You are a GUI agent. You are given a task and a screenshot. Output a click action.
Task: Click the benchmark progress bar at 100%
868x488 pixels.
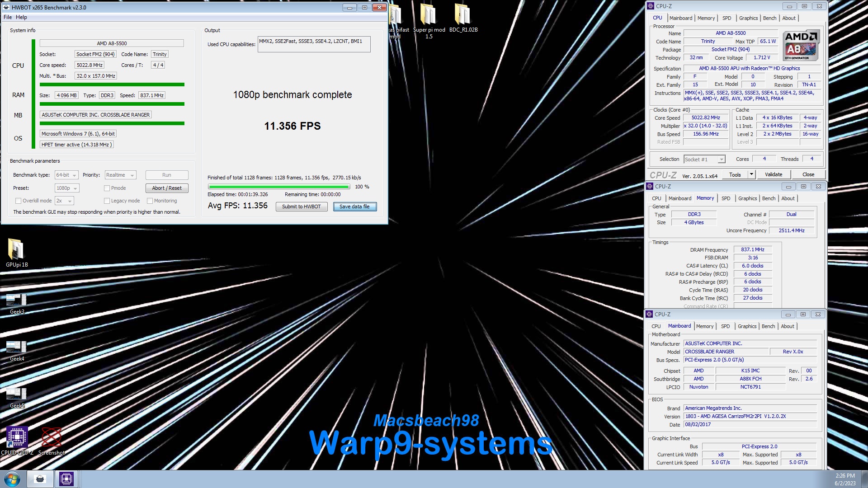tap(279, 187)
